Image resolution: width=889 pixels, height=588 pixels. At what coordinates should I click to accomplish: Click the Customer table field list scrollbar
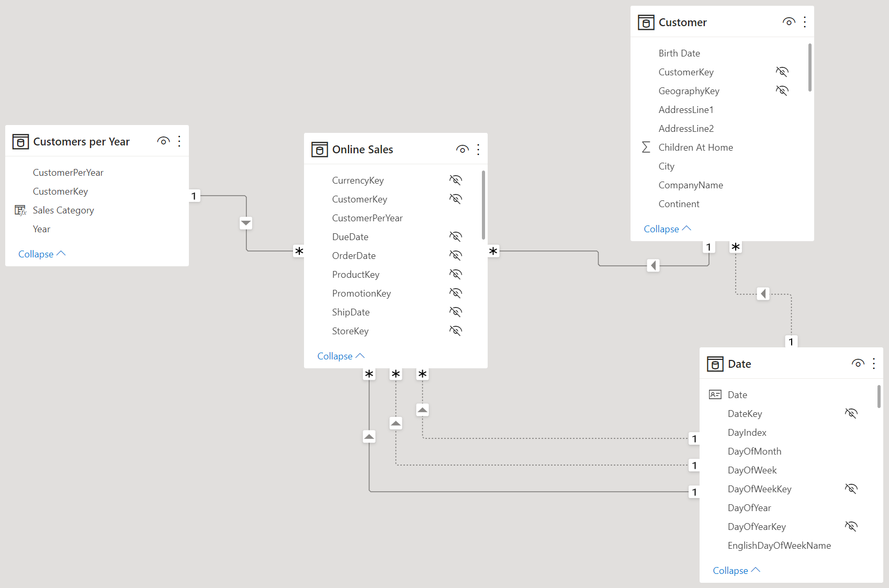[x=810, y=67]
